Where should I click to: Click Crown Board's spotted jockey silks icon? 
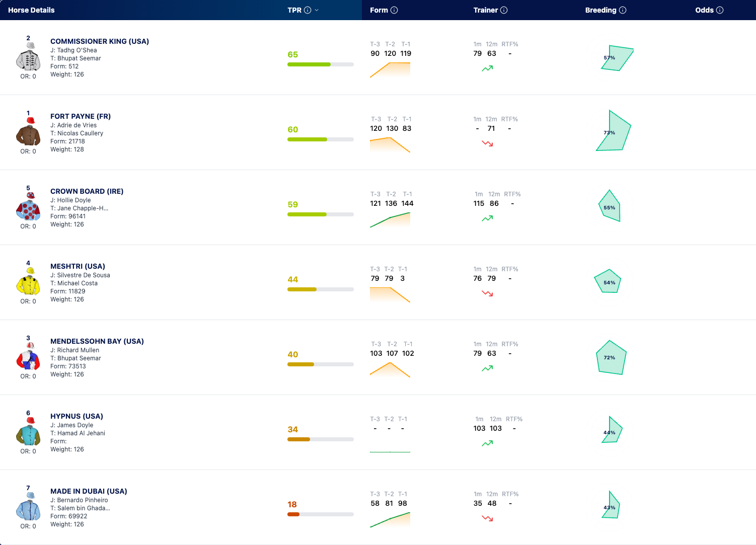(x=28, y=206)
